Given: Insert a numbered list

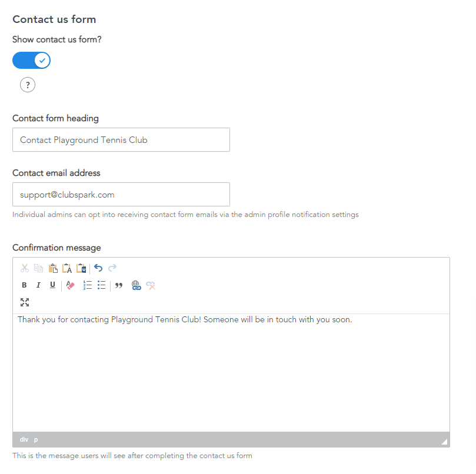Looking at the screenshot, I should [x=88, y=285].
